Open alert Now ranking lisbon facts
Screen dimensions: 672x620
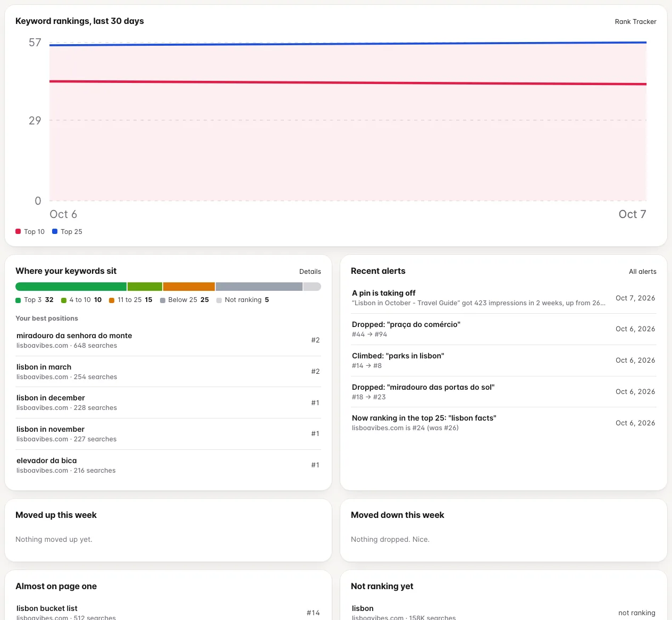coord(503,423)
